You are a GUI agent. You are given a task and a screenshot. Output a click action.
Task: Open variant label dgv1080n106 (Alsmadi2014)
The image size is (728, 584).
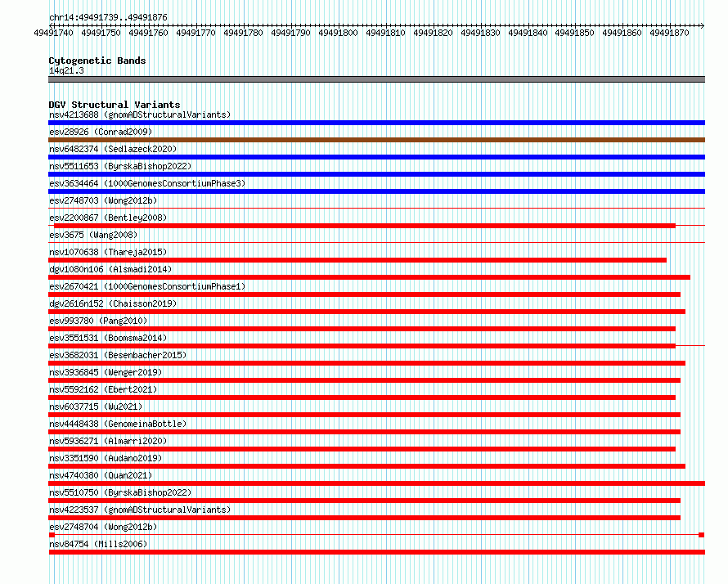coord(110,269)
